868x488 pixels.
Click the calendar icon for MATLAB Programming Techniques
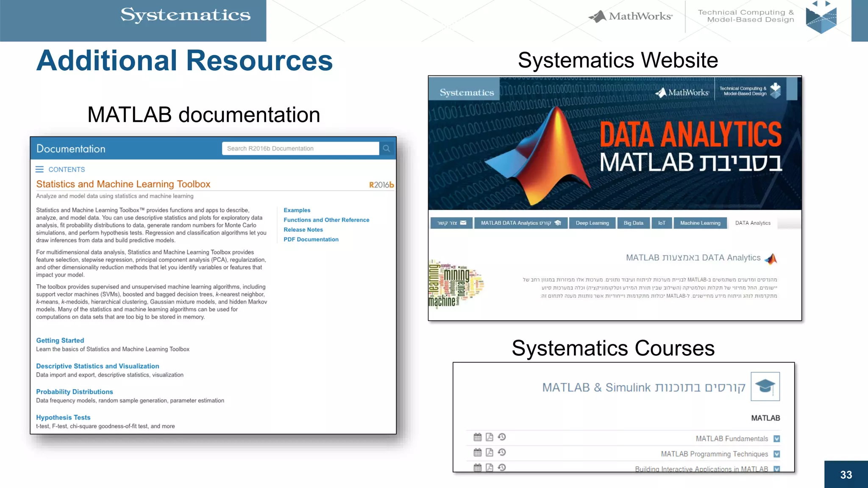tap(478, 452)
